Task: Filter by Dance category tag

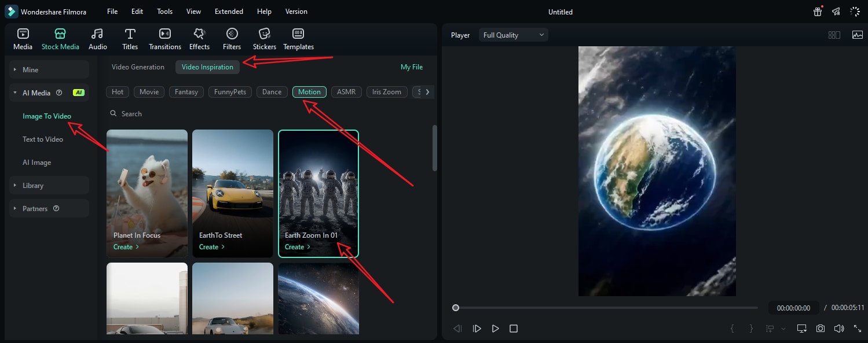Action: click(x=272, y=91)
